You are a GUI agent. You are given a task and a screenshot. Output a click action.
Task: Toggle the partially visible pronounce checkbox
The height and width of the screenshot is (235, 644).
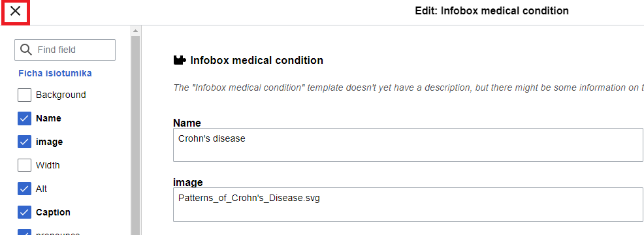coord(25,232)
